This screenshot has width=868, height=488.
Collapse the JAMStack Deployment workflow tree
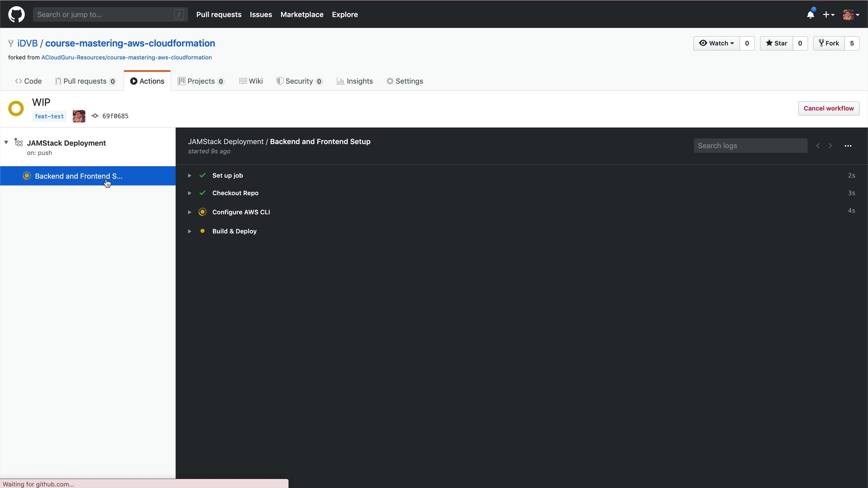[6, 143]
